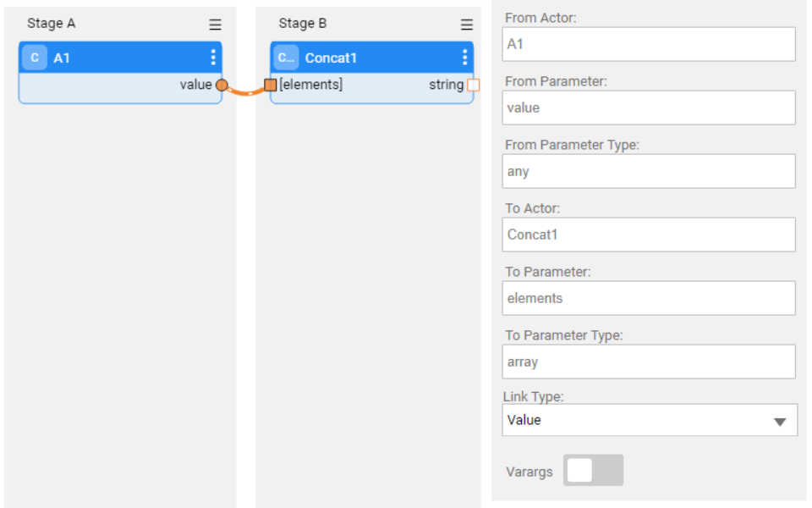Click the To Parameter Type field
The height and width of the screenshot is (508, 812).
650,362
